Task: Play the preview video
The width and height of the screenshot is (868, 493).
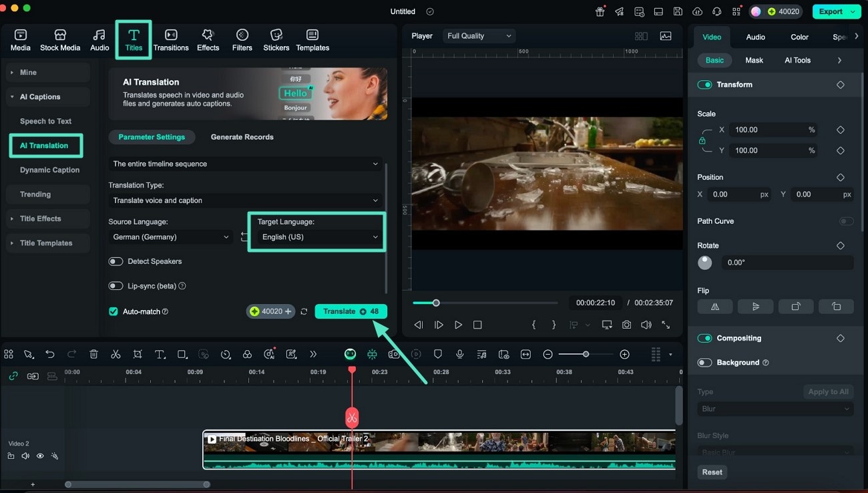Action: tap(458, 325)
